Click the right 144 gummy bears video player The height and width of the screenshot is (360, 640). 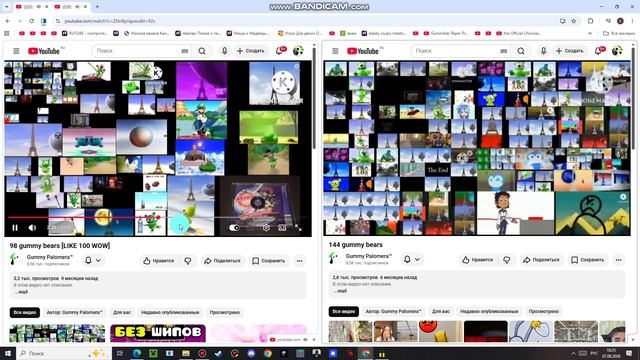point(477,148)
